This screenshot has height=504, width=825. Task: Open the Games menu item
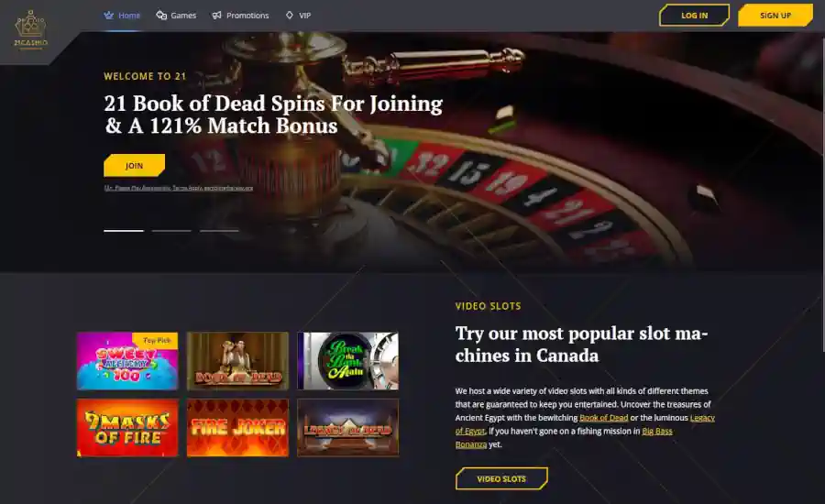pos(183,16)
